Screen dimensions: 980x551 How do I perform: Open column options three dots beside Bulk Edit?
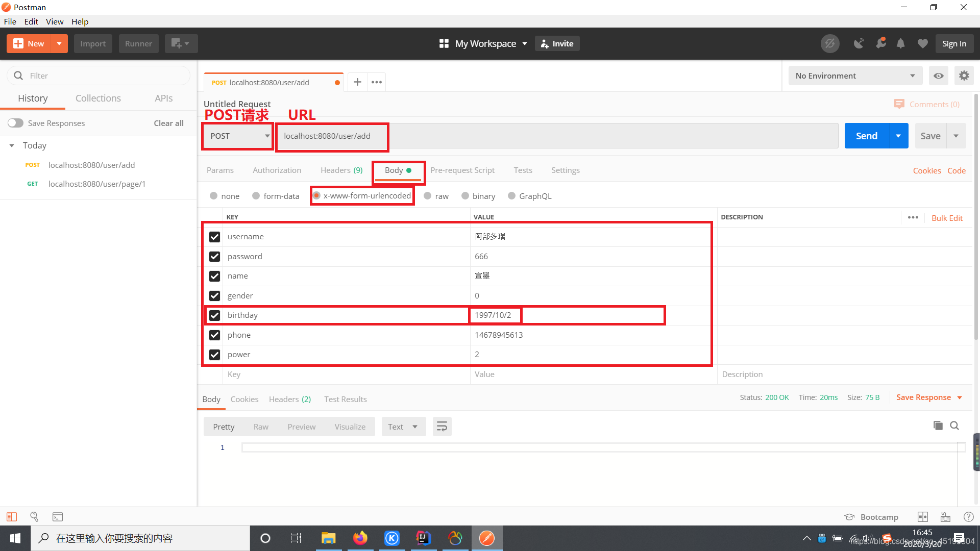pyautogui.click(x=913, y=217)
